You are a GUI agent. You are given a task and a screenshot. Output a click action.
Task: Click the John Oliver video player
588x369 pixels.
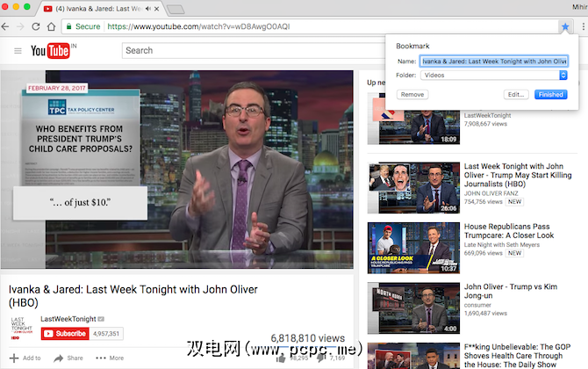tap(177, 170)
